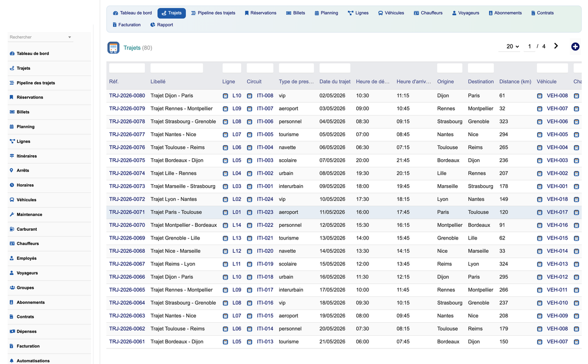Image resolution: width=588 pixels, height=364 pixels.
Task: Select cell 'Trajet Marseille - Strasbourg'
Action: point(183,186)
